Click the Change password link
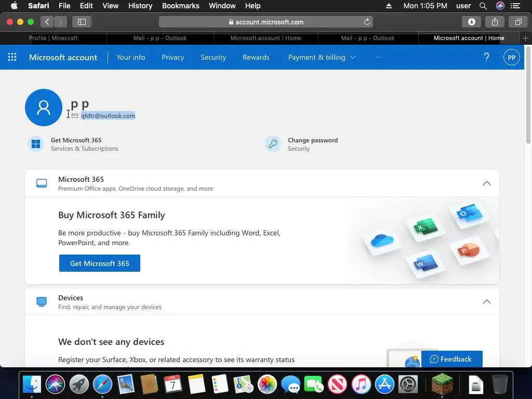Image resolution: width=532 pixels, height=399 pixels. tap(313, 140)
